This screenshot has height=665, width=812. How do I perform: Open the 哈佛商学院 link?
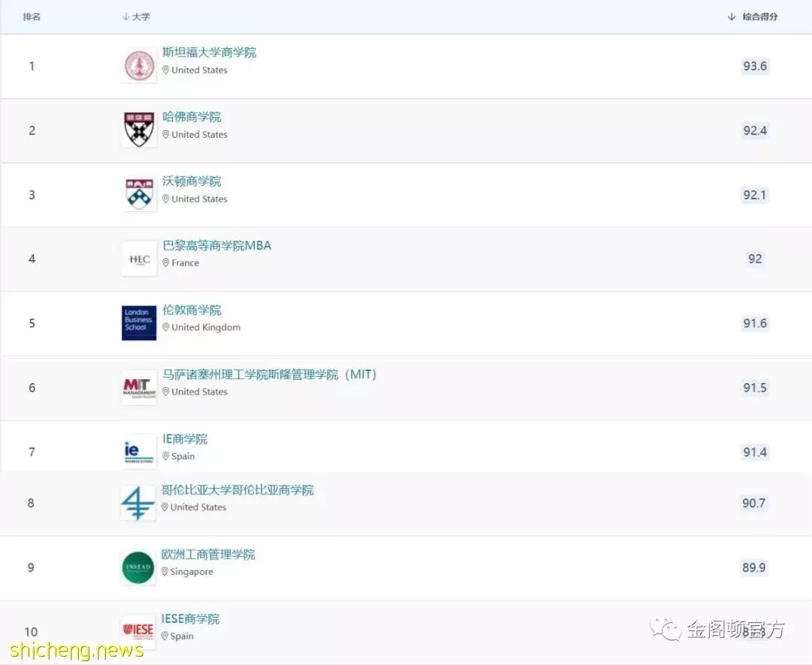pyautogui.click(x=192, y=117)
